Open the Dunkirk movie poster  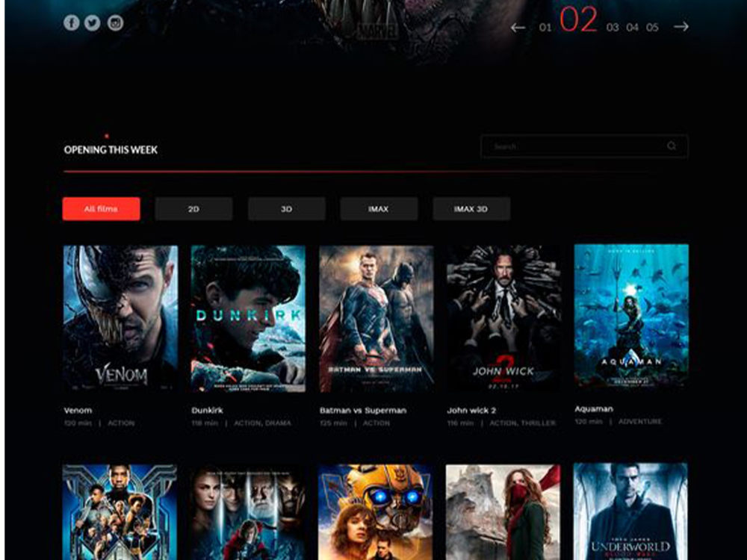[x=248, y=319]
